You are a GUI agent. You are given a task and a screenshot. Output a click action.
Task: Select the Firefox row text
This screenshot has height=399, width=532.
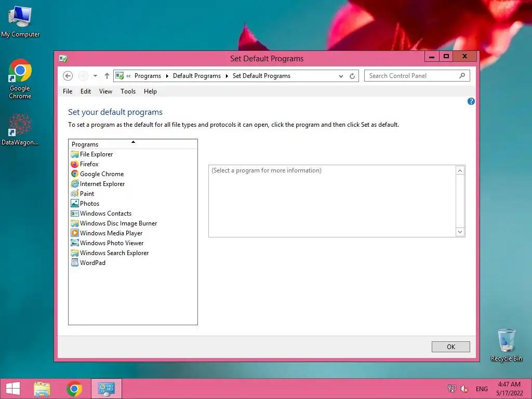89,164
